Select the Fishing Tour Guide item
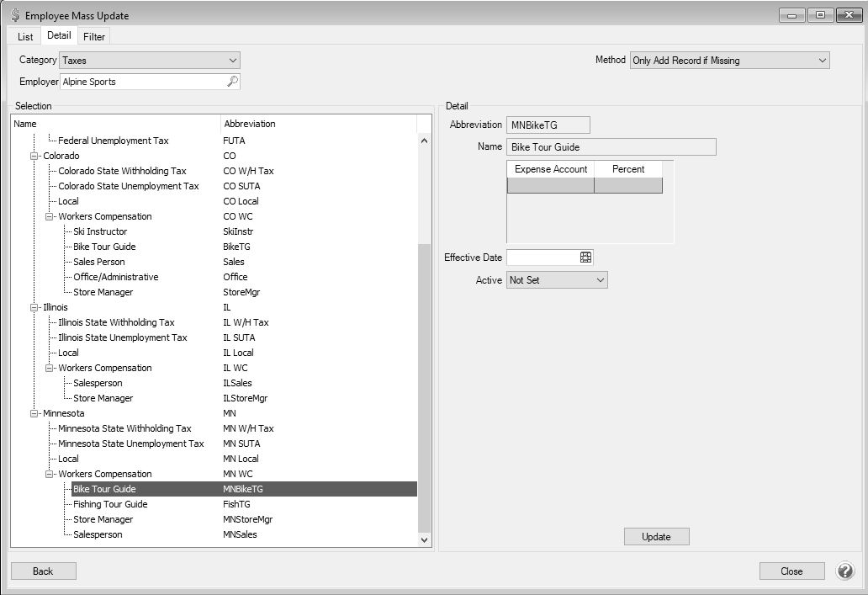Image resolution: width=868 pixels, height=595 pixels. 110,504
